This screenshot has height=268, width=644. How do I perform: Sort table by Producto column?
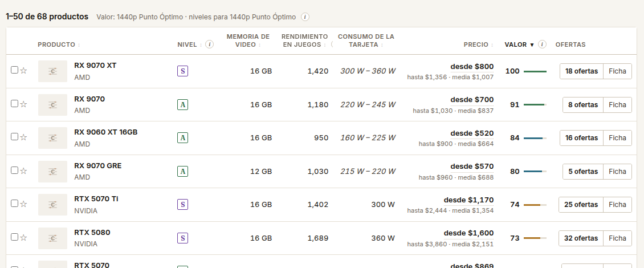click(59, 44)
